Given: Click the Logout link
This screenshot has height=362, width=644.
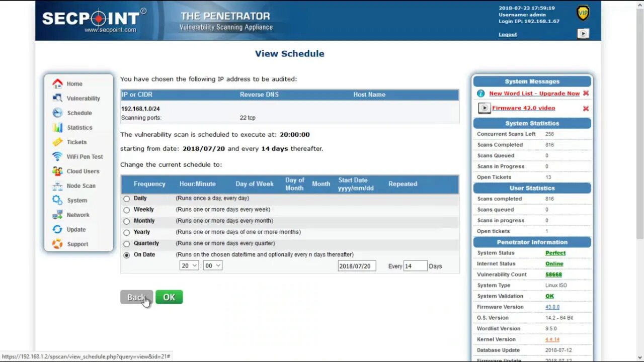Looking at the screenshot, I should (508, 35).
